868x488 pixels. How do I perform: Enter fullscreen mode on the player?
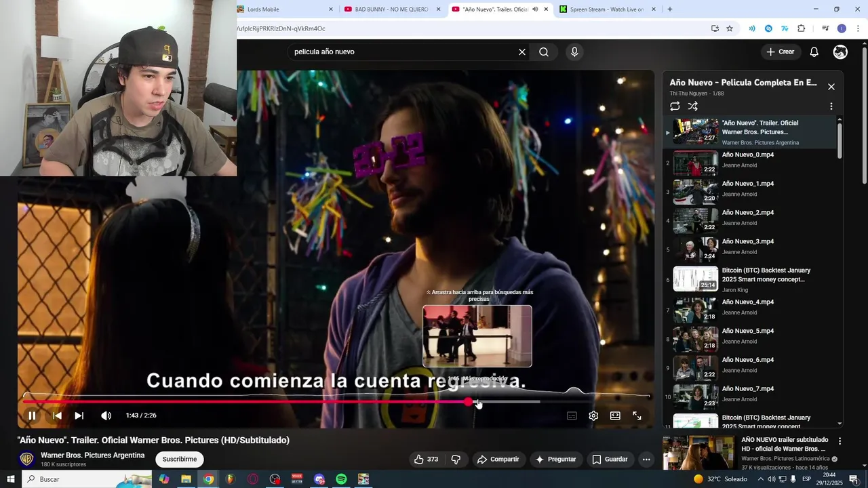click(x=637, y=415)
